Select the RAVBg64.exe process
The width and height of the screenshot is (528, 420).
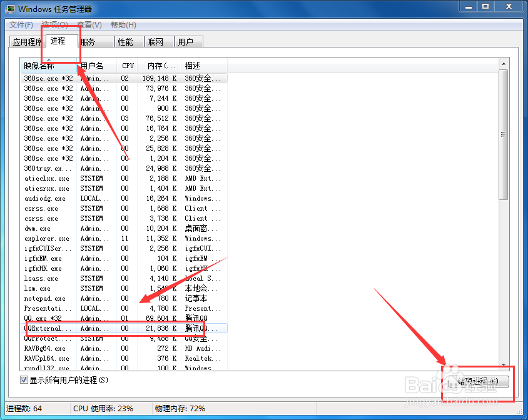coord(124,348)
